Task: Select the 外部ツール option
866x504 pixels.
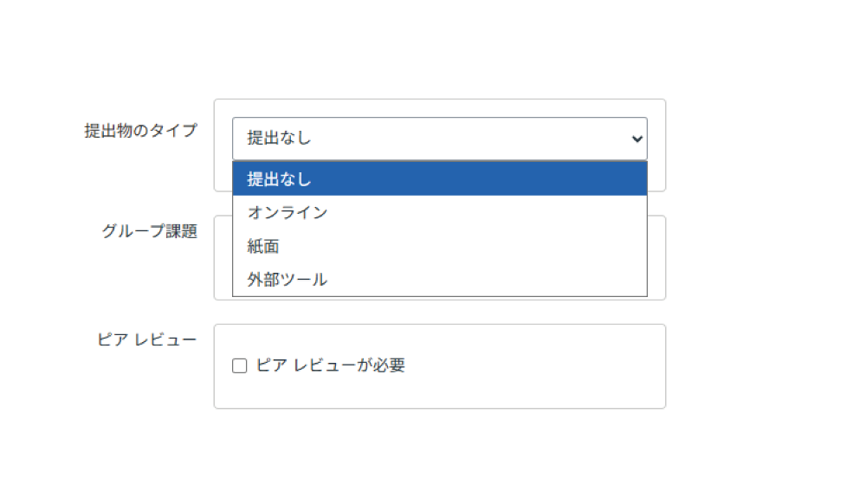Action: coord(288,280)
